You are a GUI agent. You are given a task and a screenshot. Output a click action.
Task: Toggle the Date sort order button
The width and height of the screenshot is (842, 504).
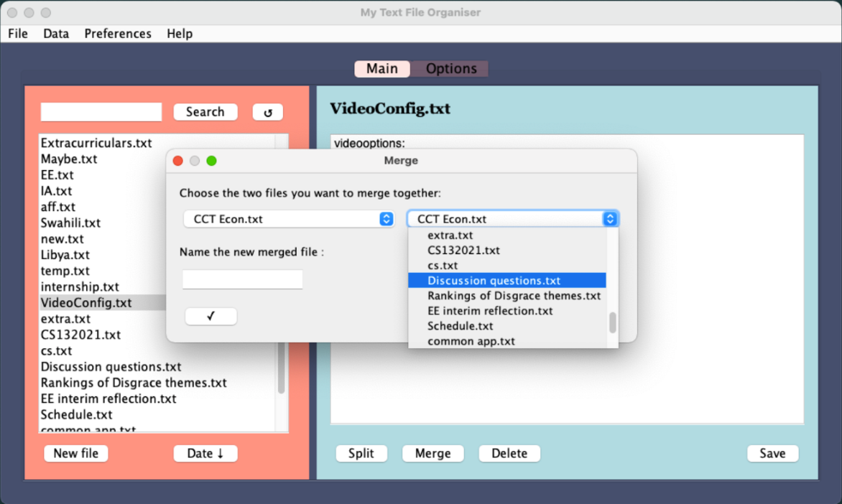(x=205, y=454)
